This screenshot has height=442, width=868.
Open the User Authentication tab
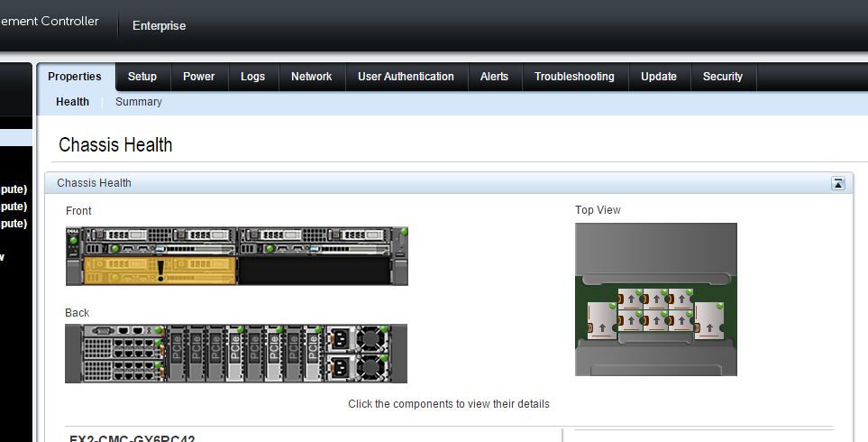406,77
